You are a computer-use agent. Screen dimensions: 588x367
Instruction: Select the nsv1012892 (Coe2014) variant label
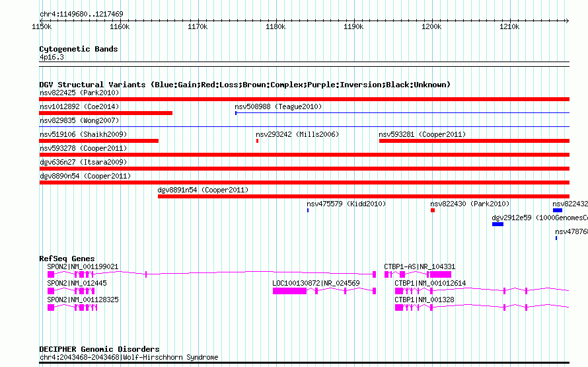click(x=79, y=106)
